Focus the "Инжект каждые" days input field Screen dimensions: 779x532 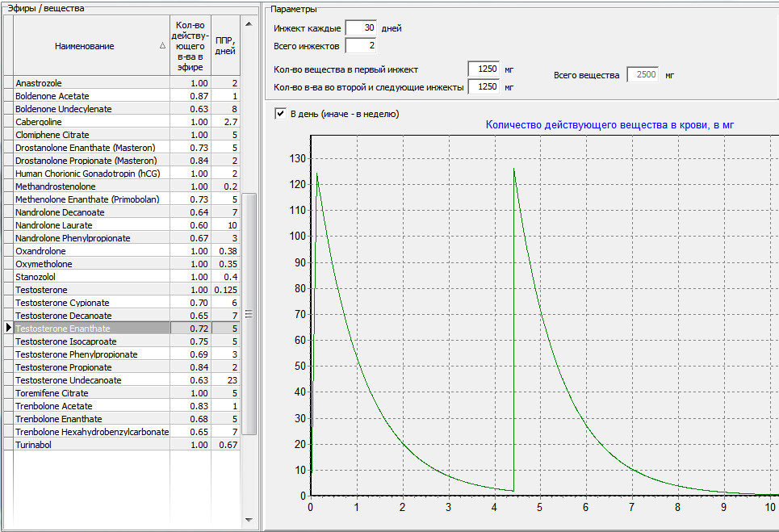tap(360, 28)
